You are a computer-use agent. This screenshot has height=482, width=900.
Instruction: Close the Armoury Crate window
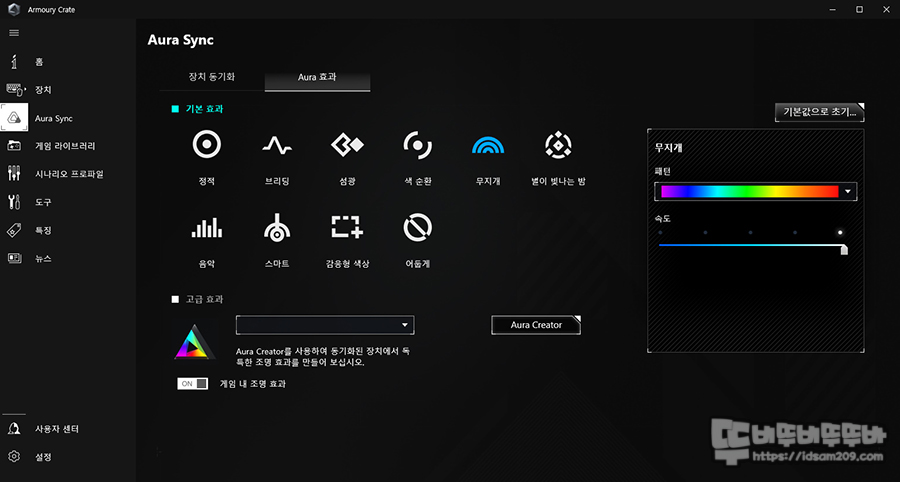[x=886, y=9]
